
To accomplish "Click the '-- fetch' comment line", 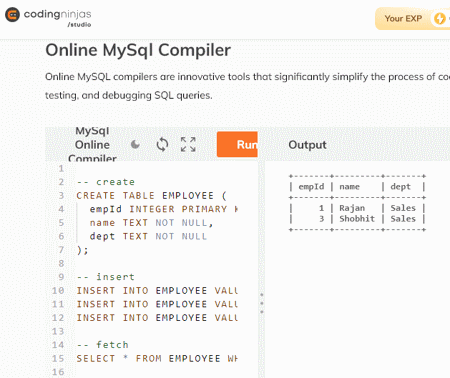I will (x=102, y=345).
